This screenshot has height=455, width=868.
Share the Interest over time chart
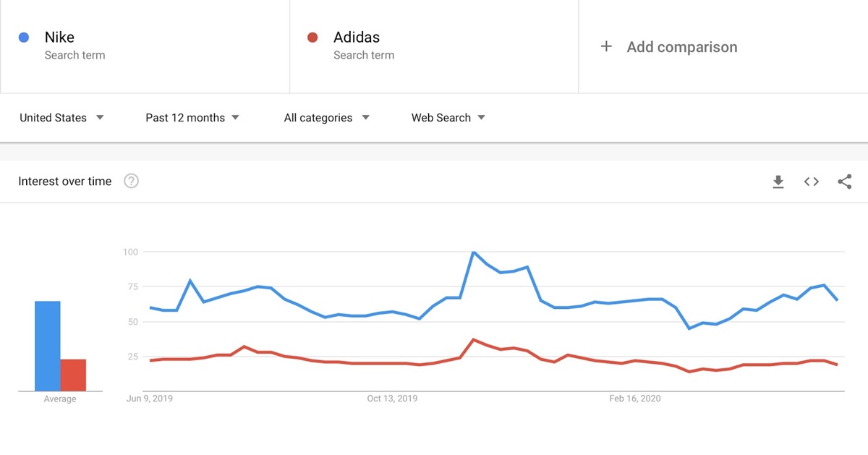coord(845,182)
